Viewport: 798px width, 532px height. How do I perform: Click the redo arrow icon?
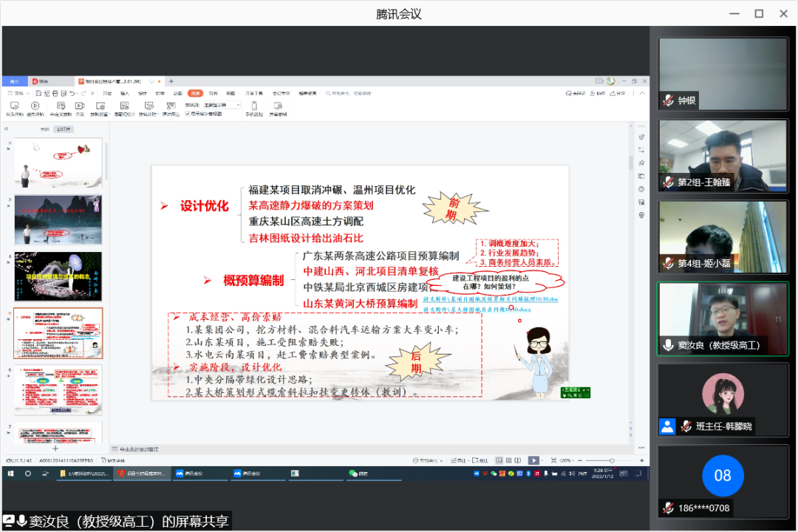[x=83, y=93]
